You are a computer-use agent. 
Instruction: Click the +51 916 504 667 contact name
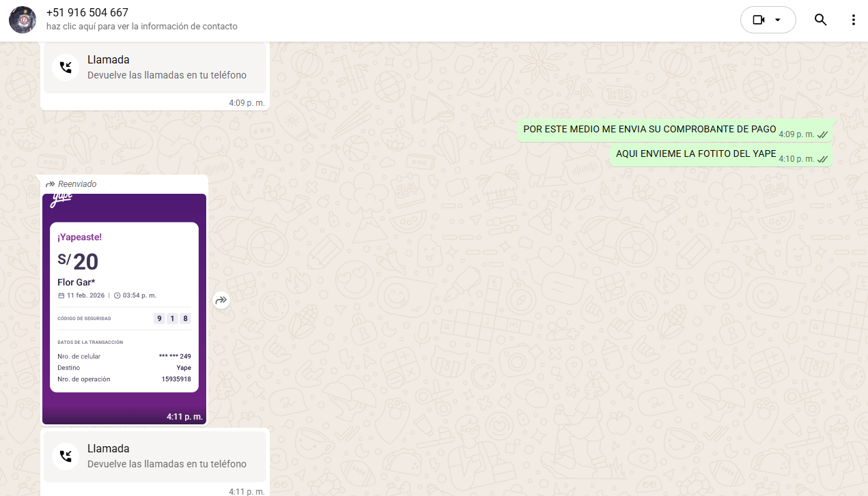tap(87, 13)
